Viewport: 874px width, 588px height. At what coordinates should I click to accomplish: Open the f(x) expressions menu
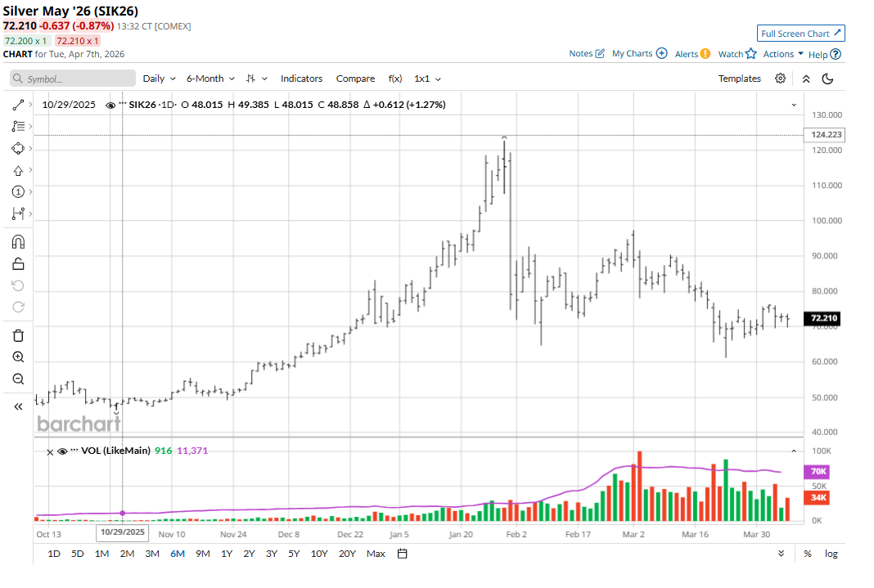[x=395, y=79]
